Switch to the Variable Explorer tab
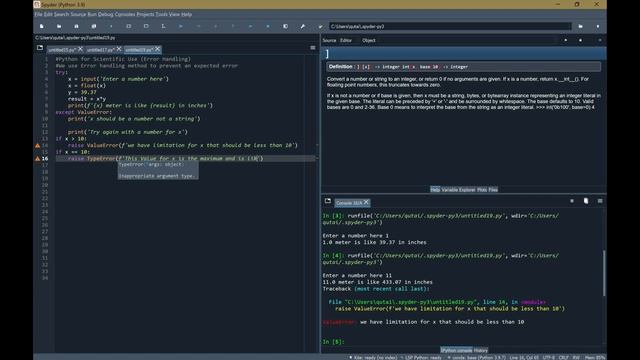Screen dimensions: 640x360 click(458, 189)
